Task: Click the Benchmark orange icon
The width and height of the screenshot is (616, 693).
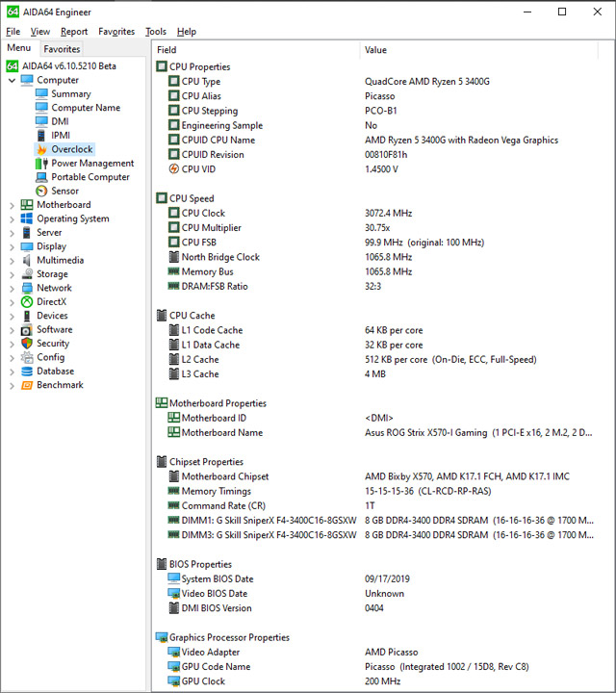Action: [x=27, y=385]
